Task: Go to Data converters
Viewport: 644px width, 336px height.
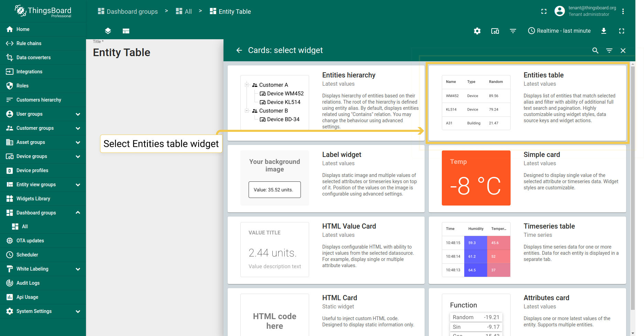Action: click(x=43, y=57)
